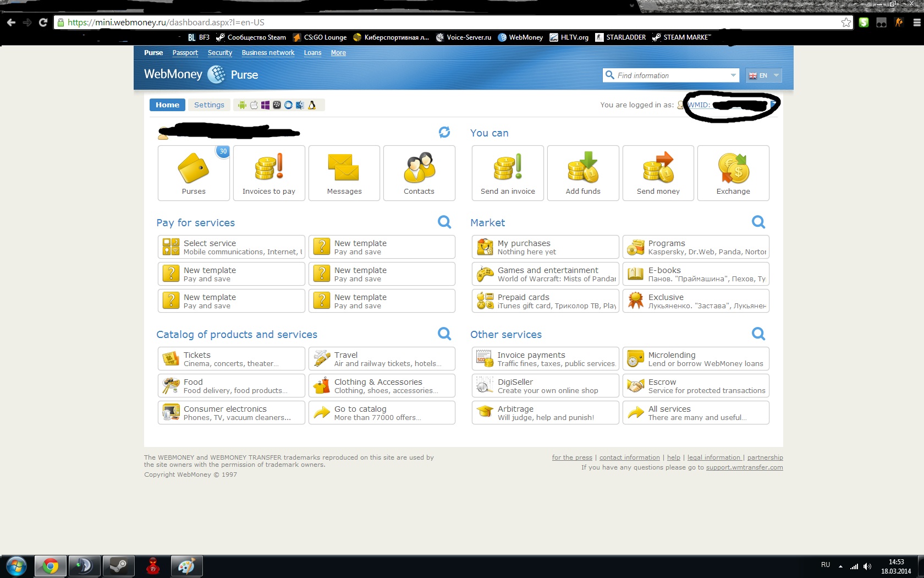This screenshot has width=924, height=578.
Task: Open the More menu
Action: (338, 53)
